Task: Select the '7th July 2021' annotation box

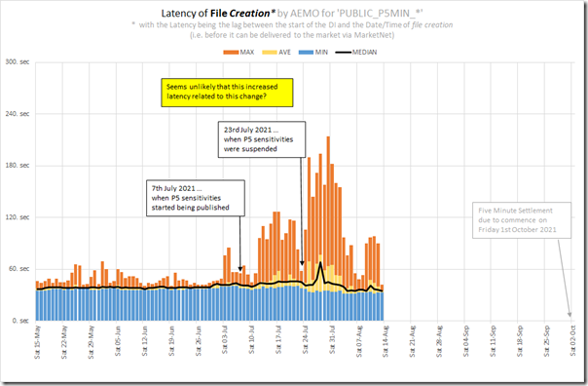Action: (x=196, y=198)
